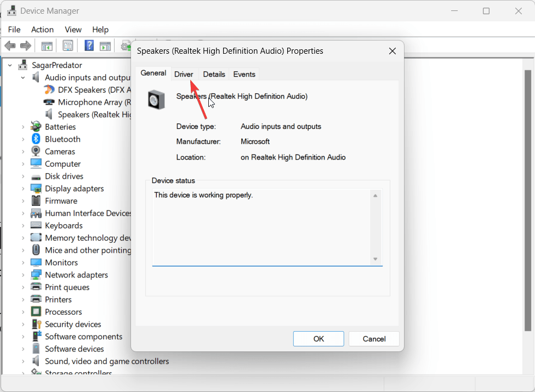Click the Forward navigation arrow icon

pyautogui.click(x=26, y=46)
